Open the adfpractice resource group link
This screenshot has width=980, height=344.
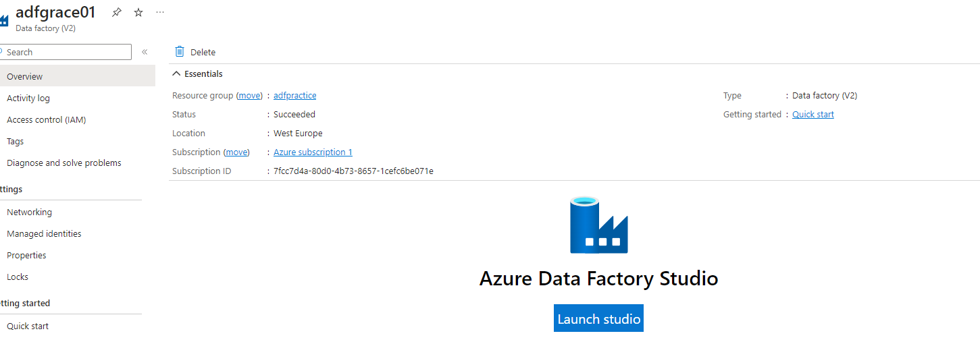pyautogui.click(x=294, y=96)
